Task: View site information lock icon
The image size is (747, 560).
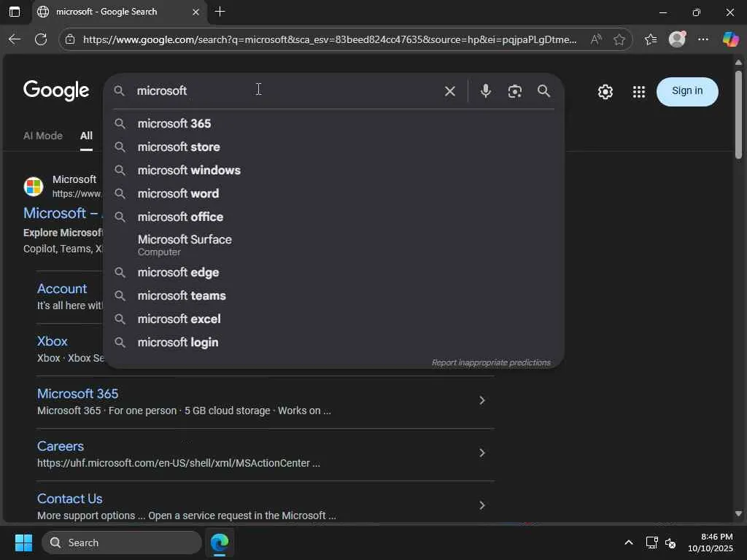Action: [70, 39]
